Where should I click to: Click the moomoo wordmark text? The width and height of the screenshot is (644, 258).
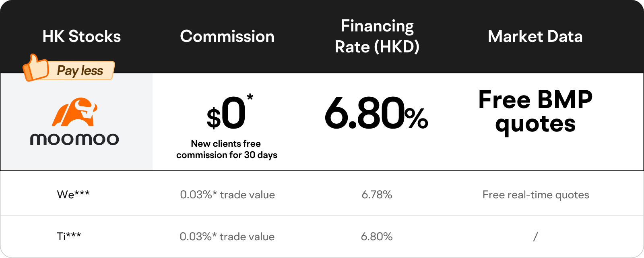click(x=74, y=139)
